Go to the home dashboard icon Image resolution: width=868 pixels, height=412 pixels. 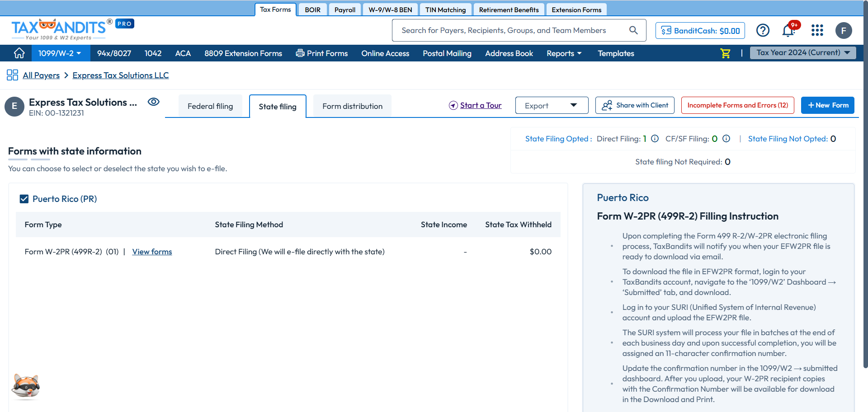click(19, 53)
